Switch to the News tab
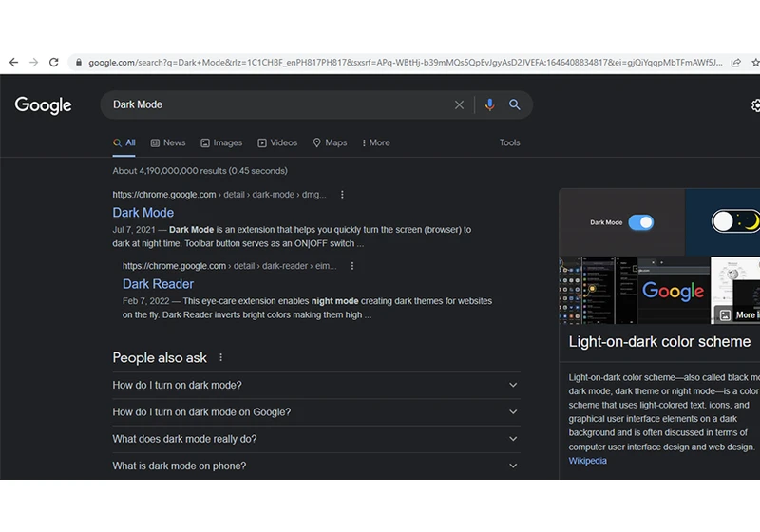 (168, 142)
